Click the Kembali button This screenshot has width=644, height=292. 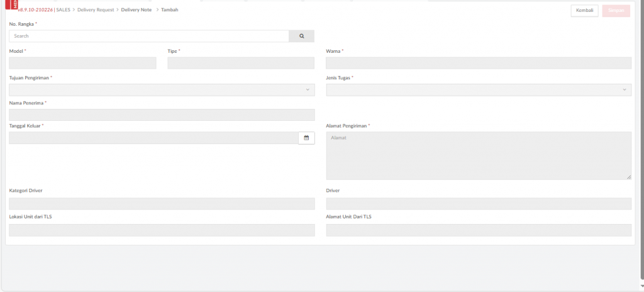tap(584, 11)
